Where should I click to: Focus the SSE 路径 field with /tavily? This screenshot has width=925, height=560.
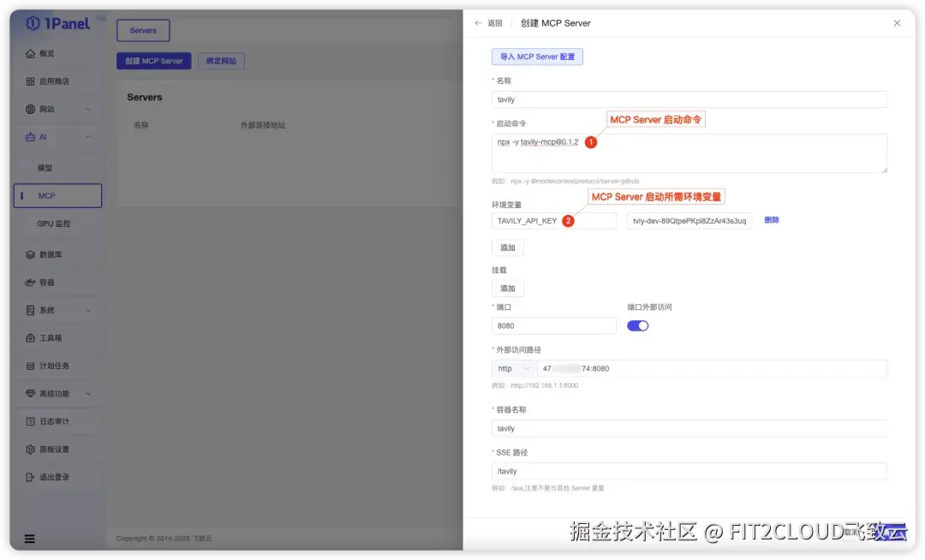(689, 471)
